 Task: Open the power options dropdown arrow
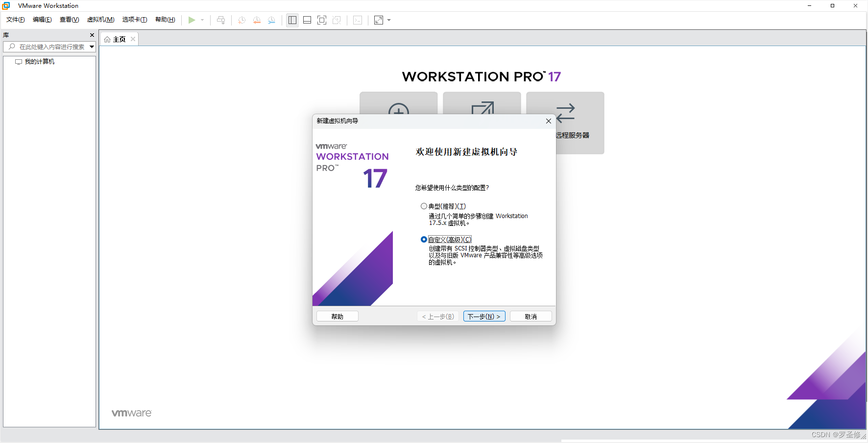tap(202, 20)
